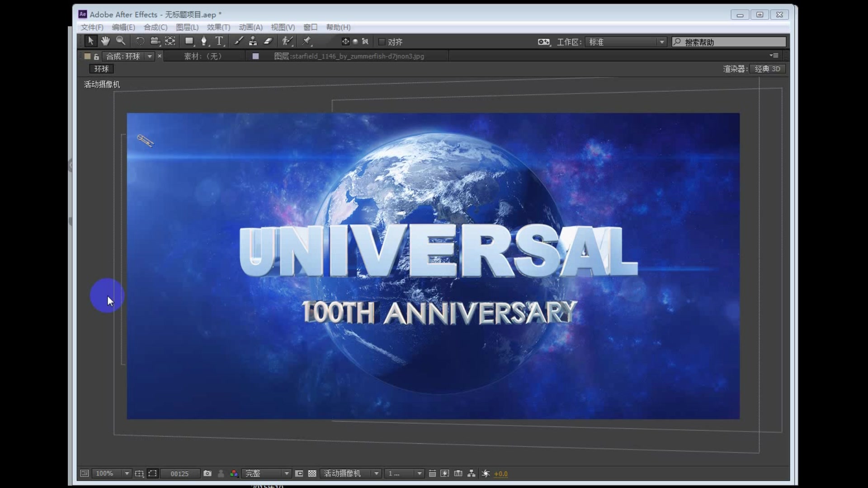Screen dimensions: 868x488
Task: Open the 图层(L) menu
Action: pyautogui.click(x=187, y=27)
